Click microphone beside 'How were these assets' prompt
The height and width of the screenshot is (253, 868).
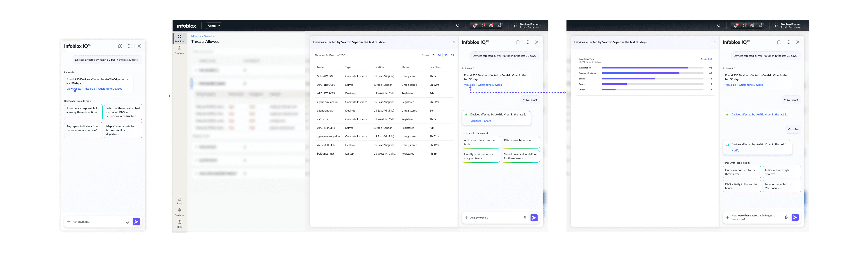786,218
